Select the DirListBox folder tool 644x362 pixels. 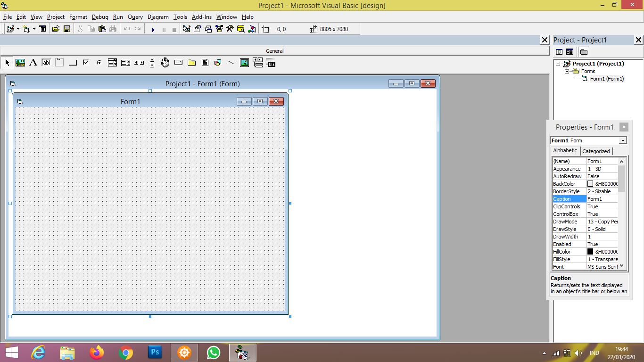point(191,63)
